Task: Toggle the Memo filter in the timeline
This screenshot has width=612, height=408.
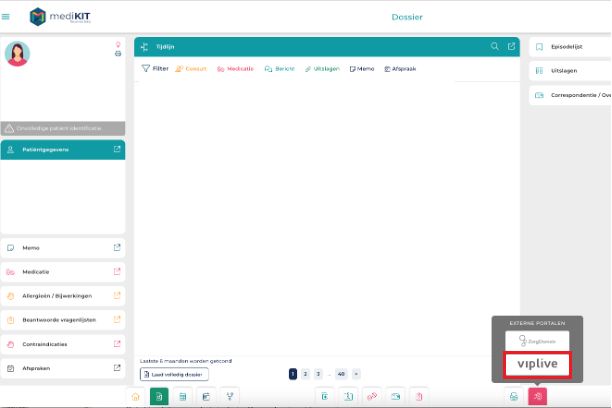Action: coord(362,69)
